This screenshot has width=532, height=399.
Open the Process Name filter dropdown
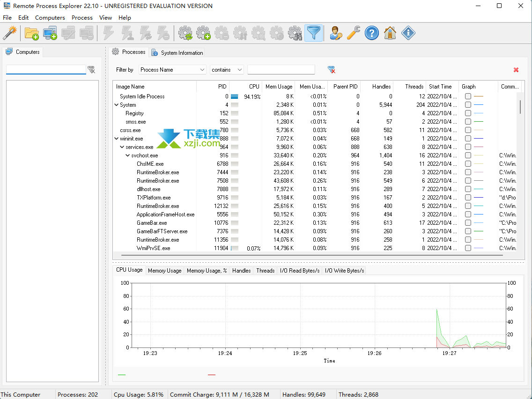(172, 70)
